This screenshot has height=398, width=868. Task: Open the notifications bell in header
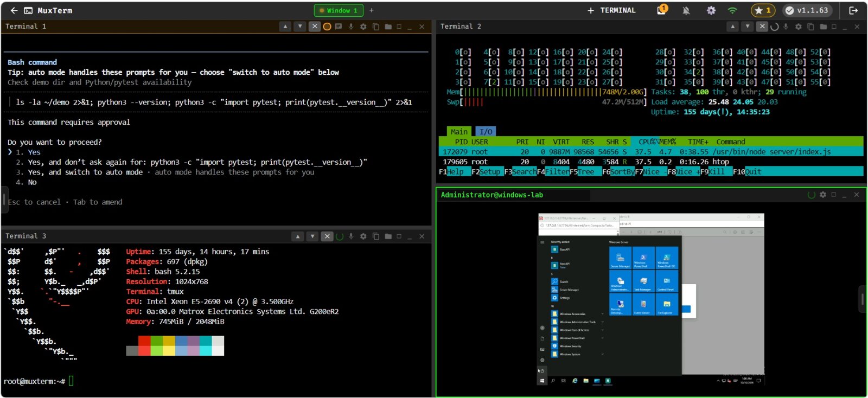click(x=686, y=10)
